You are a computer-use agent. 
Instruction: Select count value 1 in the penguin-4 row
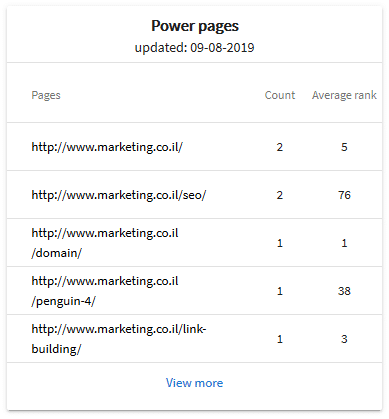tap(280, 291)
